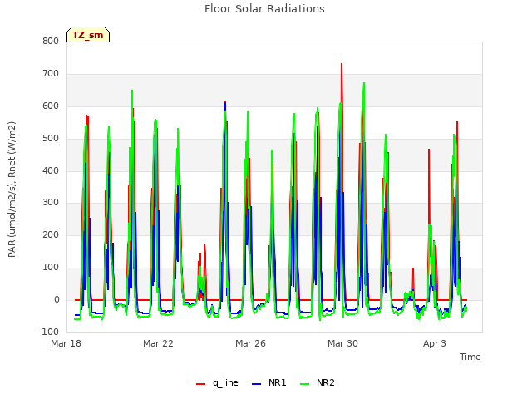Click the Mar 22 x-axis tick label

tap(158, 343)
